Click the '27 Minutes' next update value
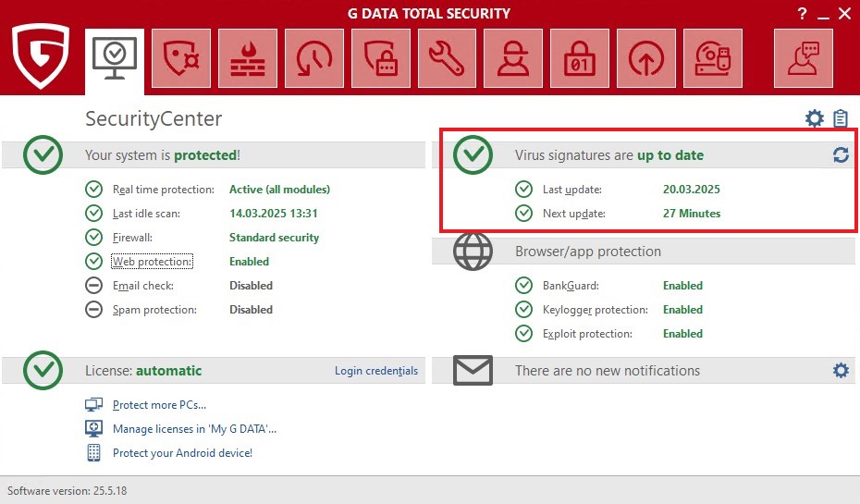 point(691,214)
